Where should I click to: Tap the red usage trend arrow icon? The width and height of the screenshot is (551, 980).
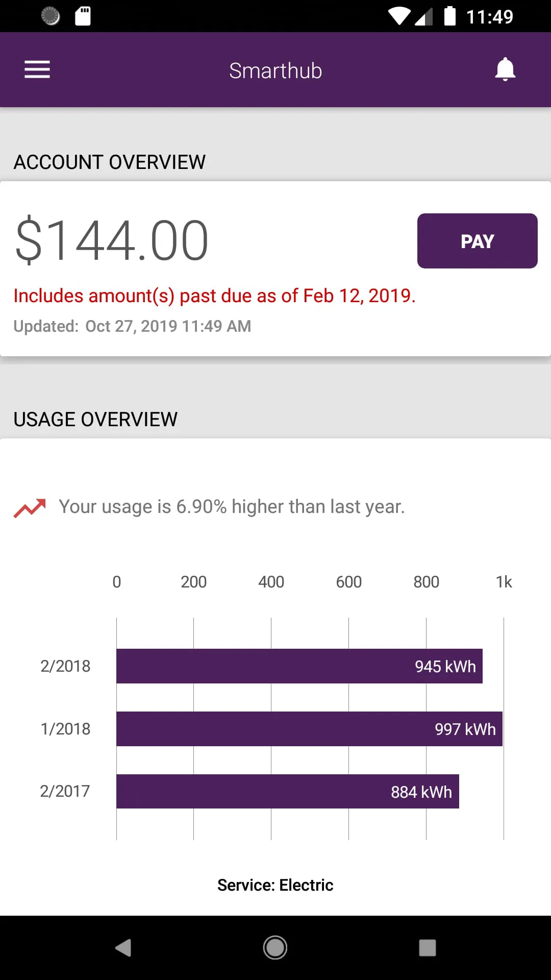30,508
